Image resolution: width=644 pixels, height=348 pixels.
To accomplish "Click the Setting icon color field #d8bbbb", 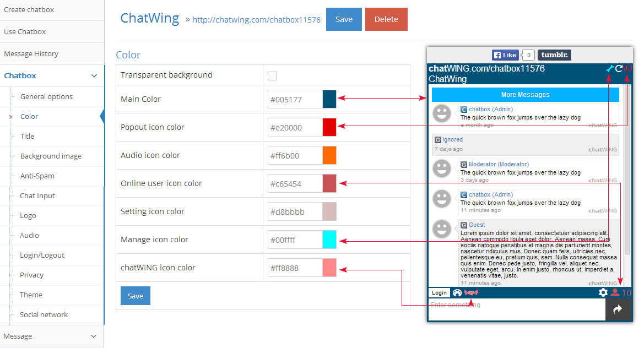I will 295,211.
